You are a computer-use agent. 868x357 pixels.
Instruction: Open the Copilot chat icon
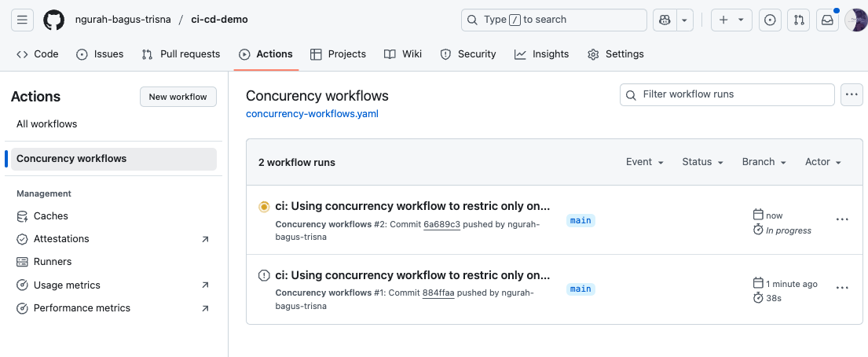665,20
